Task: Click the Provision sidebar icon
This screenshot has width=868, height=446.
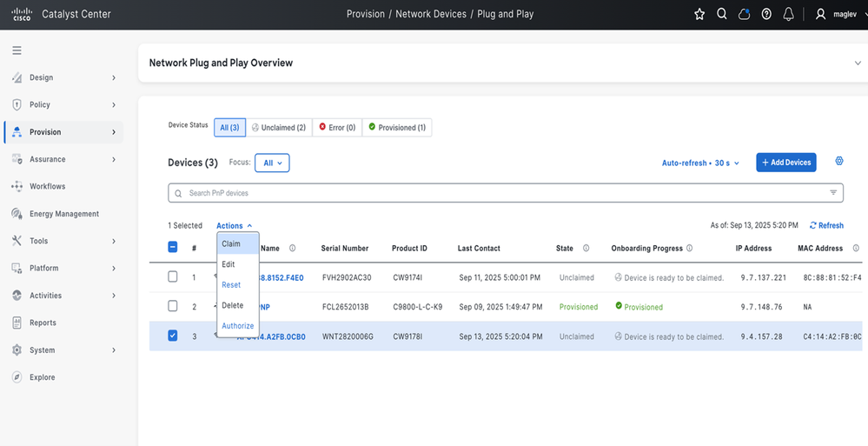Action: [17, 132]
